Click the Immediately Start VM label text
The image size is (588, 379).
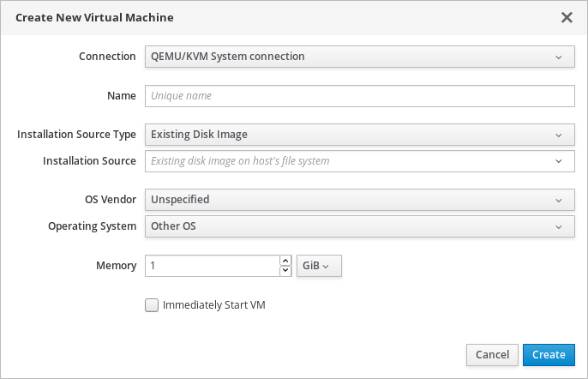coord(213,304)
